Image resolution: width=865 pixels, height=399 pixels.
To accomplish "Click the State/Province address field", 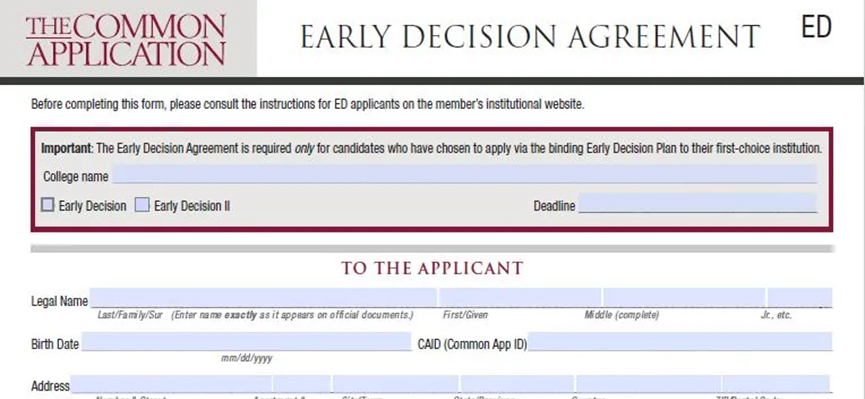I will click(517, 384).
